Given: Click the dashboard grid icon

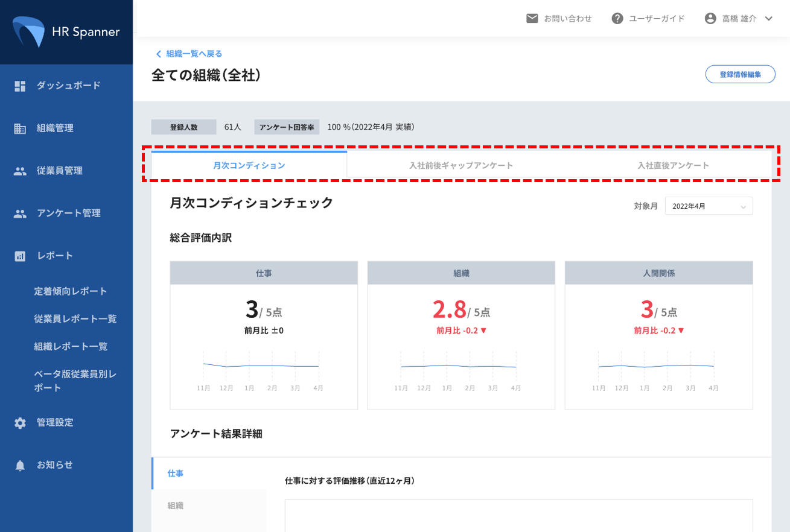Looking at the screenshot, I should pyautogui.click(x=20, y=86).
